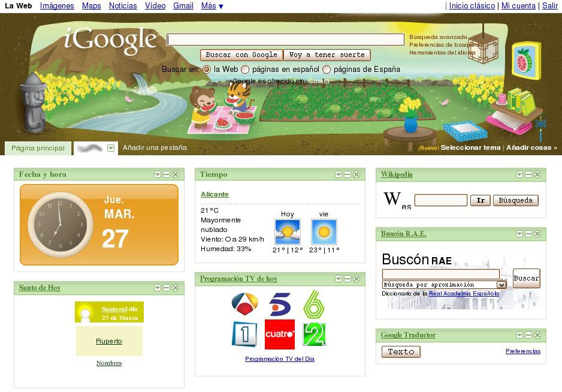Open the La 2 channel logo
Viewport: 562px width, 392px height.
click(x=314, y=334)
